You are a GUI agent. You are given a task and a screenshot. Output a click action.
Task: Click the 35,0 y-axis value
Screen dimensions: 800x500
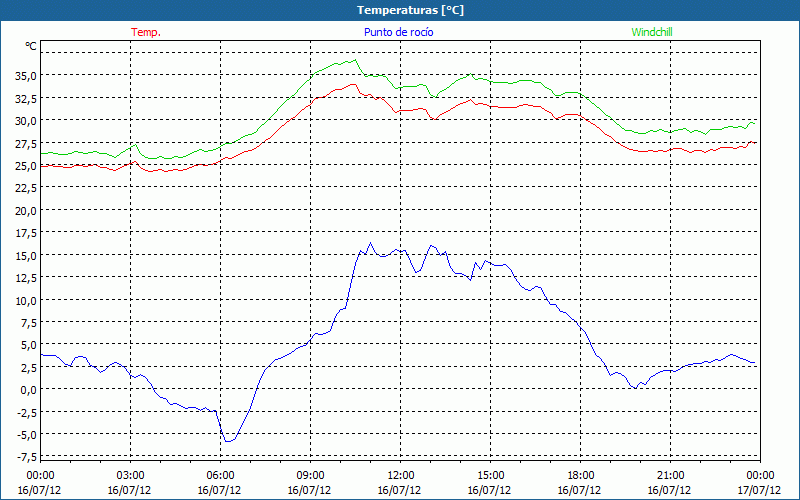pos(27,76)
